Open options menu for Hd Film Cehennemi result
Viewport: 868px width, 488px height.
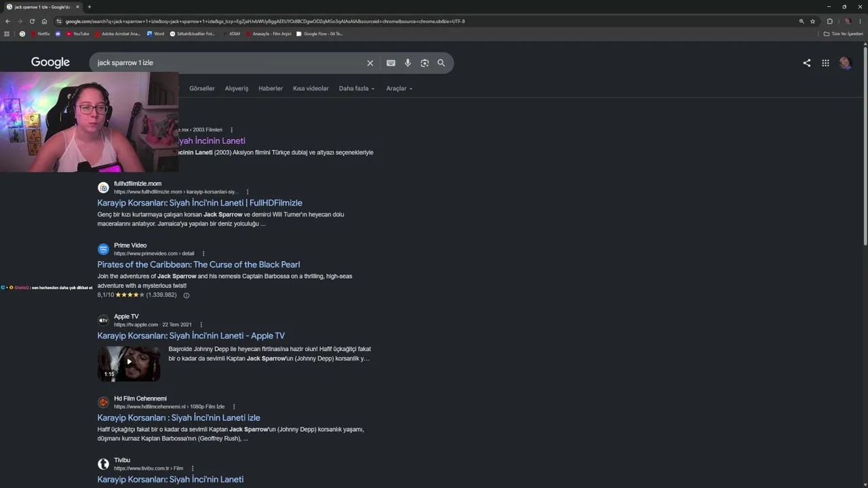click(x=234, y=407)
